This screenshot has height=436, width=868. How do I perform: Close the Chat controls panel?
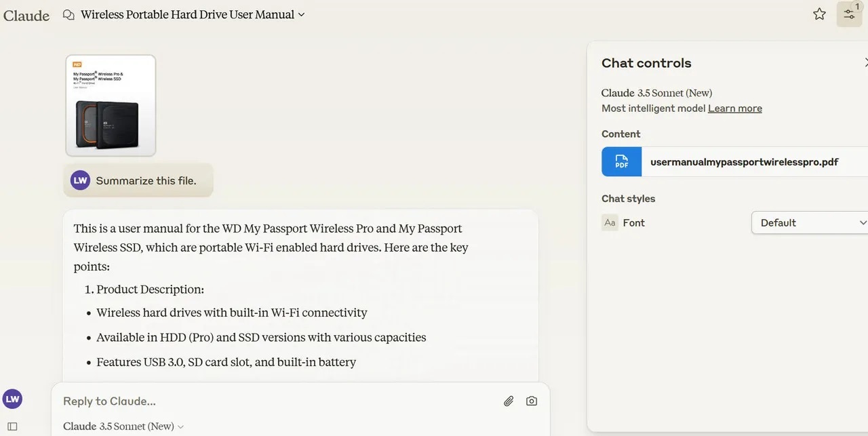tap(865, 62)
